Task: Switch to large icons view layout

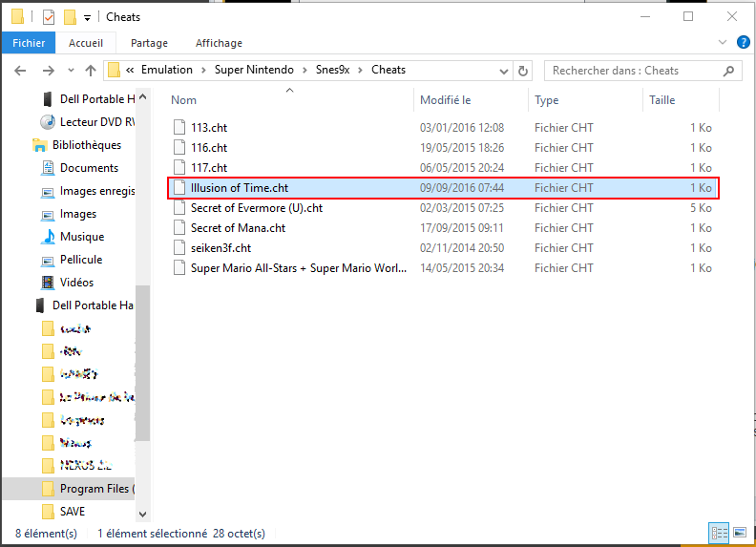Action: coord(739,532)
